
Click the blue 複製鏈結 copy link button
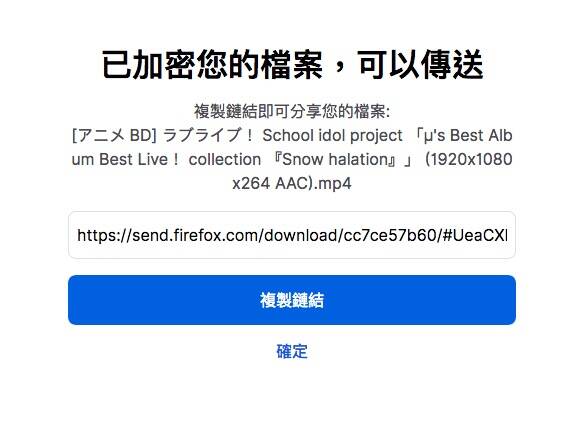tap(292, 300)
